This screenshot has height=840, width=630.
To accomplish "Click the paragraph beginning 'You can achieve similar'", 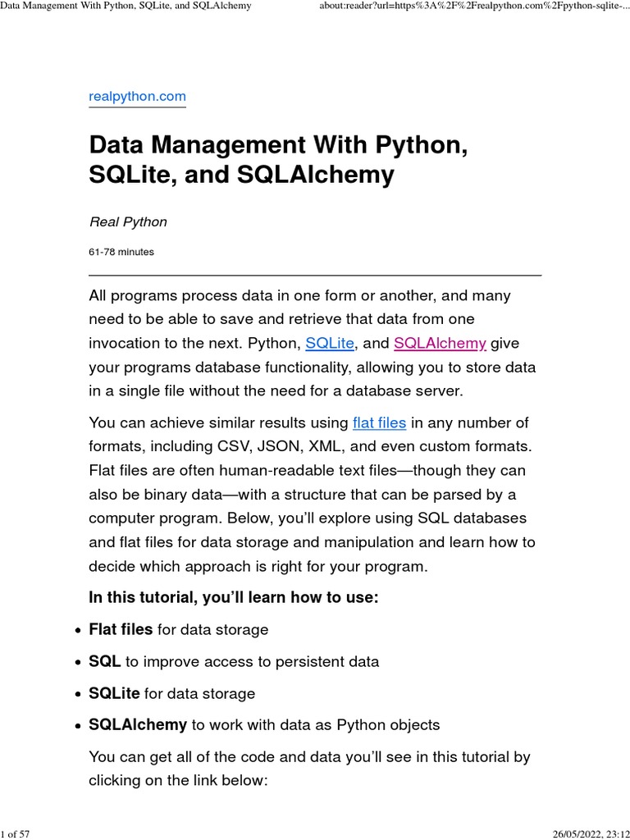I will click(312, 495).
